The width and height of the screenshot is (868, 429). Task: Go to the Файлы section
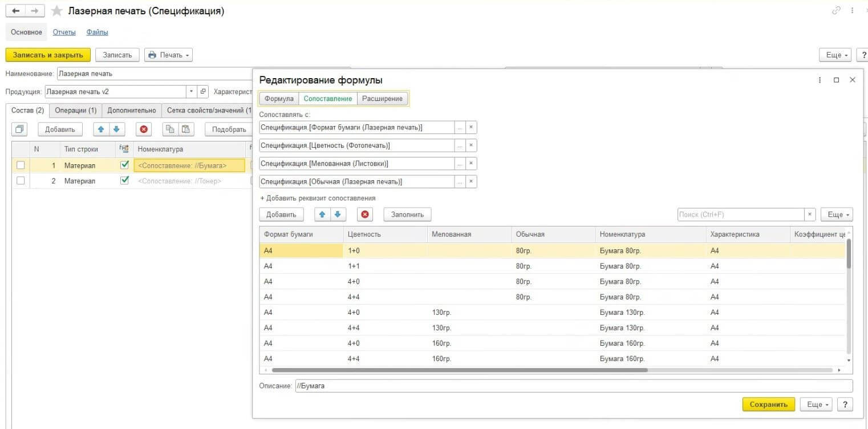98,32
